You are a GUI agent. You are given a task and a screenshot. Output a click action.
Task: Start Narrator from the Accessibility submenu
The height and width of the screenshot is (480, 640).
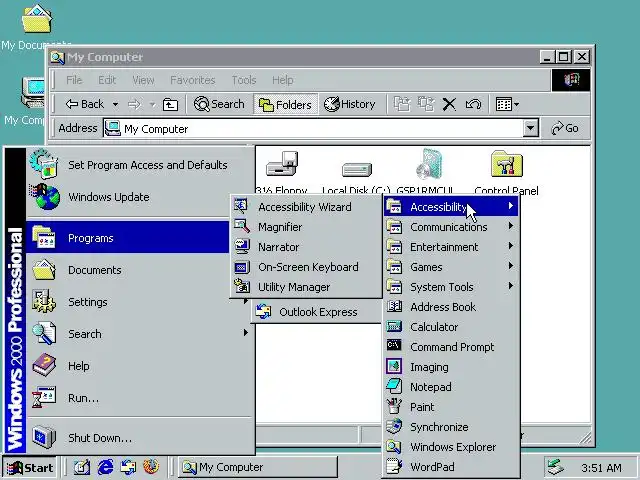pos(306,247)
